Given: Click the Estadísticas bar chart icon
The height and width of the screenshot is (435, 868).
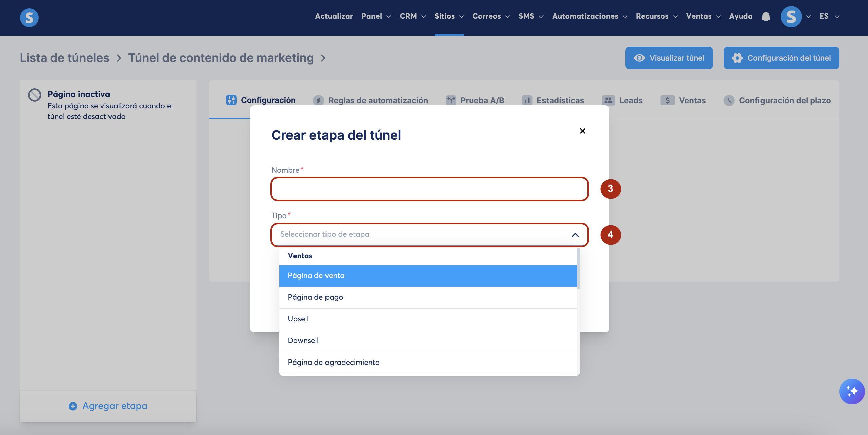Looking at the screenshot, I should (527, 100).
